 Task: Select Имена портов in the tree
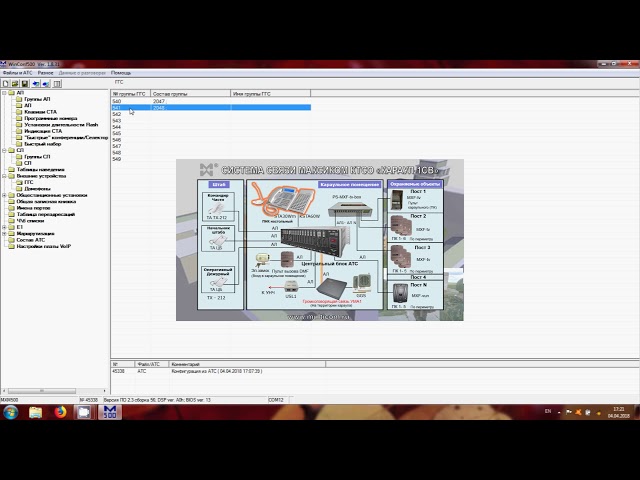[x=33, y=208]
